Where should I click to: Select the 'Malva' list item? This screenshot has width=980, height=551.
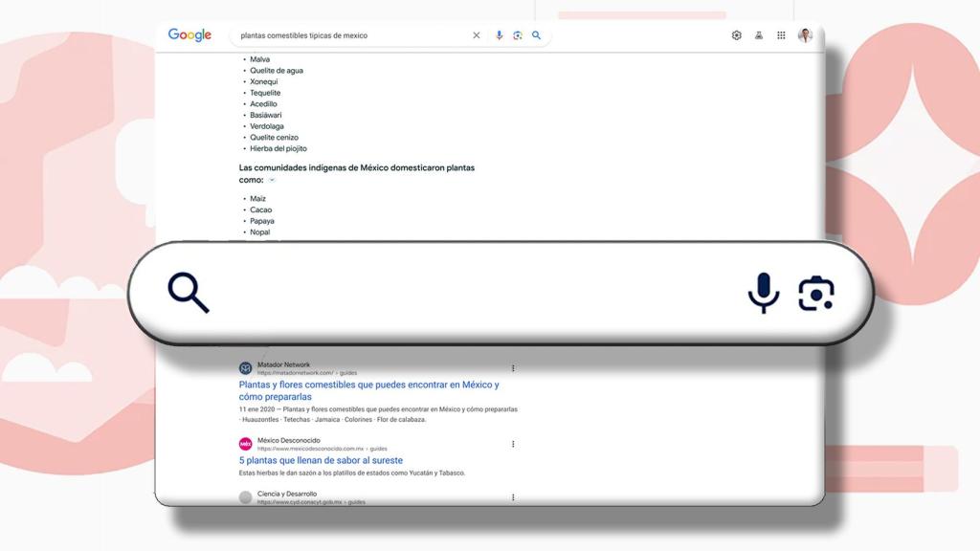point(260,59)
